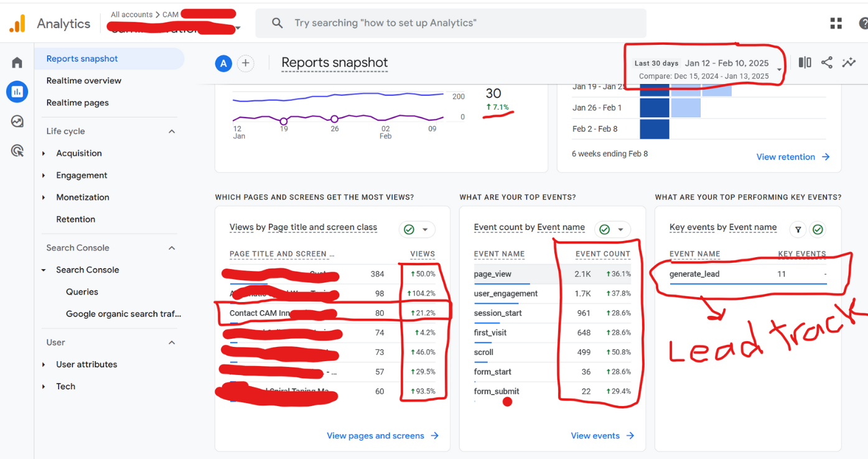868x459 pixels.
Task: Toggle the comparison panel icon near date range
Action: click(806, 62)
